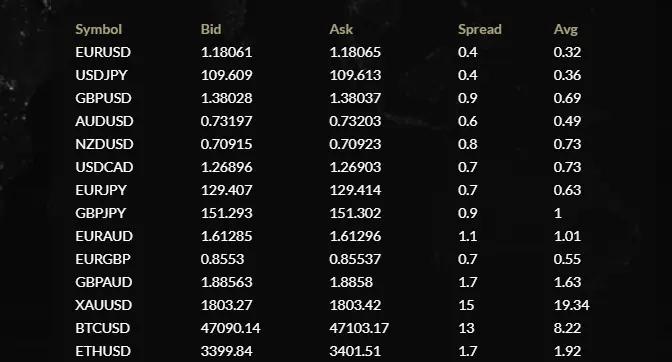Select the AUDUSD symbol
This screenshot has height=362, width=672.
[x=104, y=121]
